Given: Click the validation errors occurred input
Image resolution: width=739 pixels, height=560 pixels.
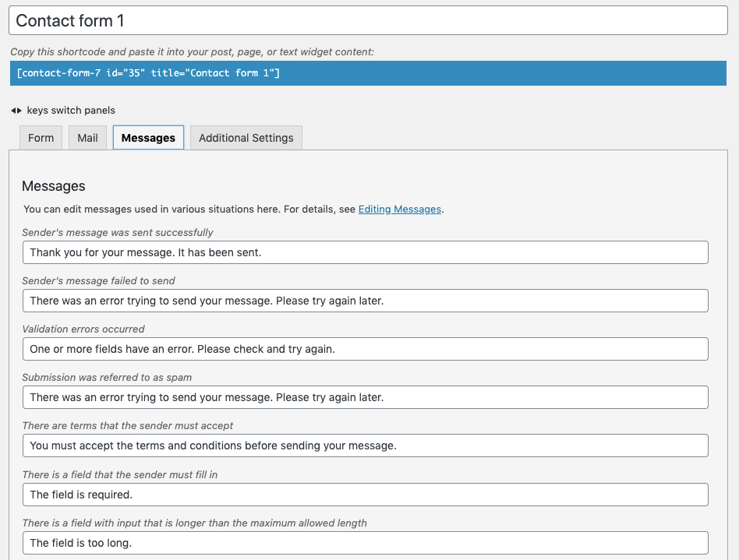Looking at the screenshot, I should pyautogui.click(x=366, y=349).
